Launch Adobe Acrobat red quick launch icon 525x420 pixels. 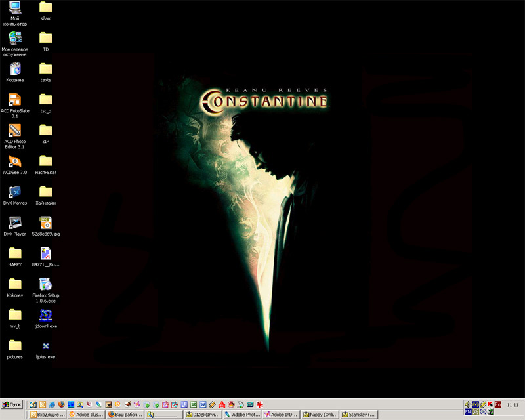pos(222,405)
